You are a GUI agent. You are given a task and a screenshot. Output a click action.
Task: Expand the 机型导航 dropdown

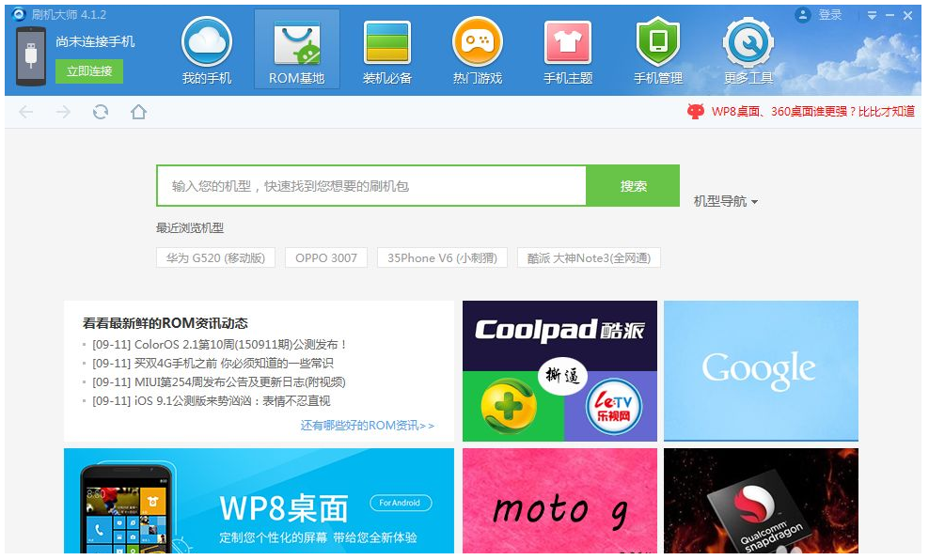(x=725, y=201)
